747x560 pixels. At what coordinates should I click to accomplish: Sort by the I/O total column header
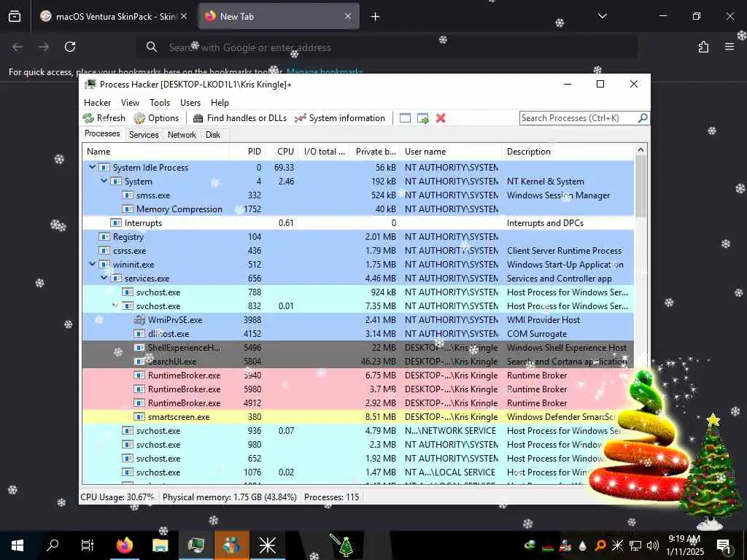point(324,152)
